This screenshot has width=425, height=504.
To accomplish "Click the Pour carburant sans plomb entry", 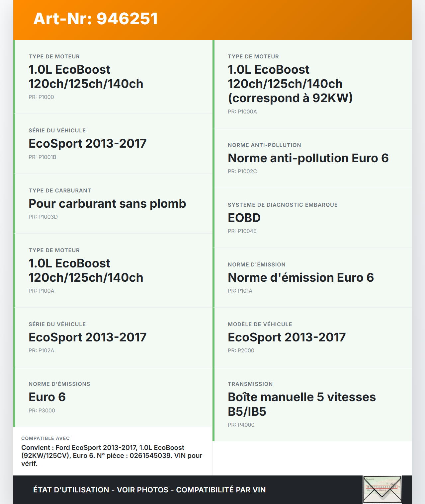I will pos(113,203).
